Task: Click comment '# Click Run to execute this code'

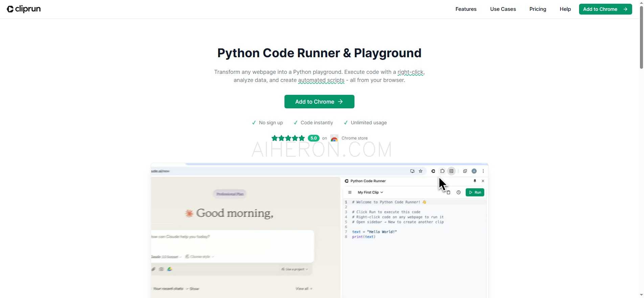Action: 386,212
